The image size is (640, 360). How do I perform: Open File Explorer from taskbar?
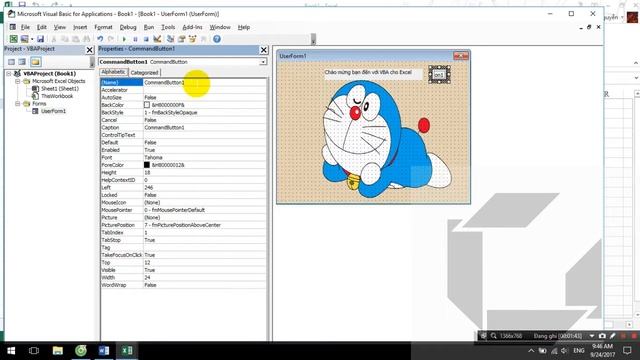[58, 351]
